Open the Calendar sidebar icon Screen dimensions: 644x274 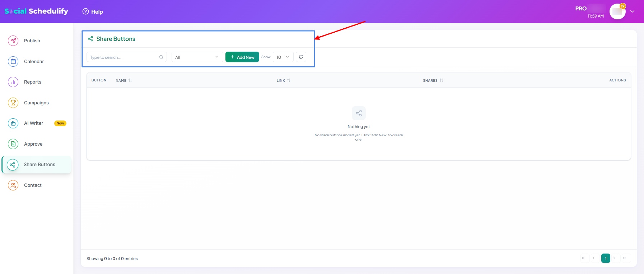pyautogui.click(x=13, y=62)
